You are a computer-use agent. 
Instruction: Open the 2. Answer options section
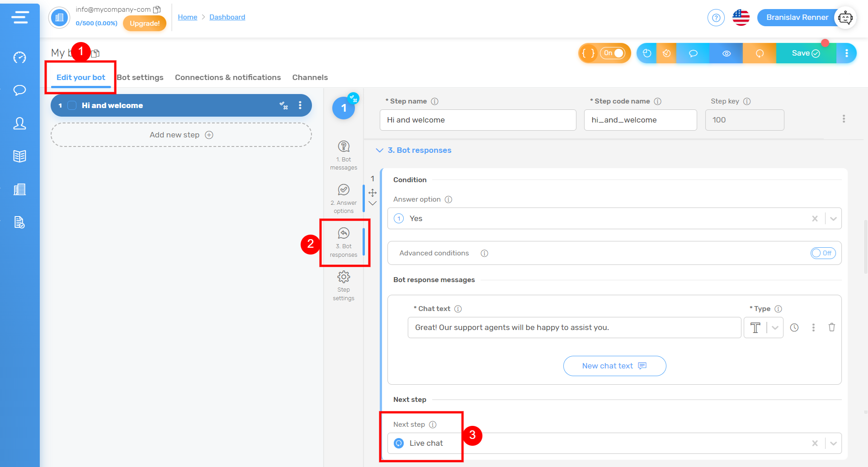pyautogui.click(x=344, y=198)
